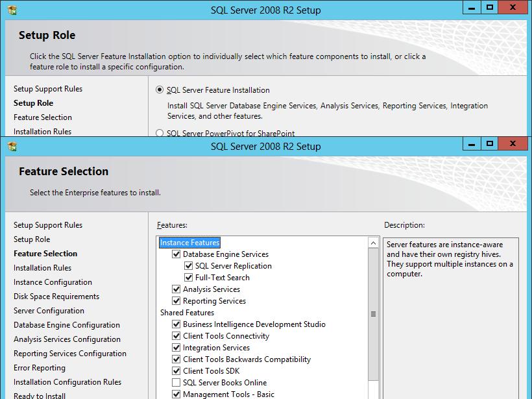Uncheck Analysis Services checkbox
Image resolution: width=532 pixels, height=399 pixels.
(x=176, y=289)
